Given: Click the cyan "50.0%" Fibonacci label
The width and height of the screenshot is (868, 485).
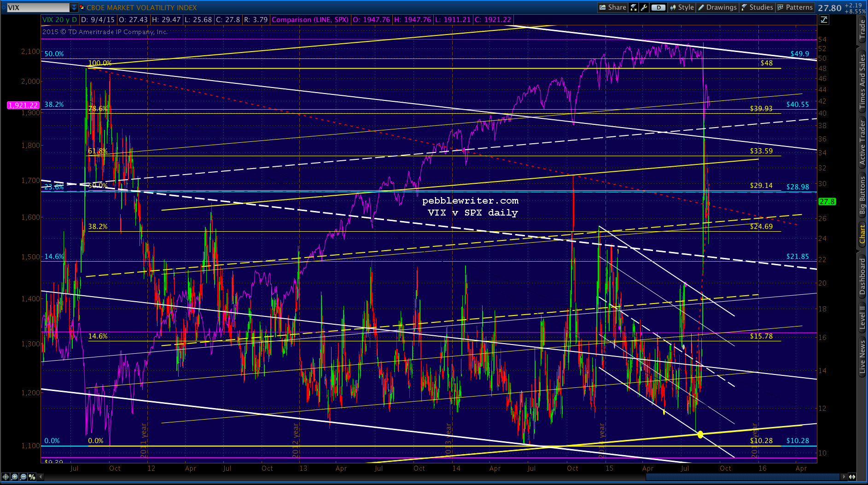Looking at the screenshot, I should click(54, 54).
